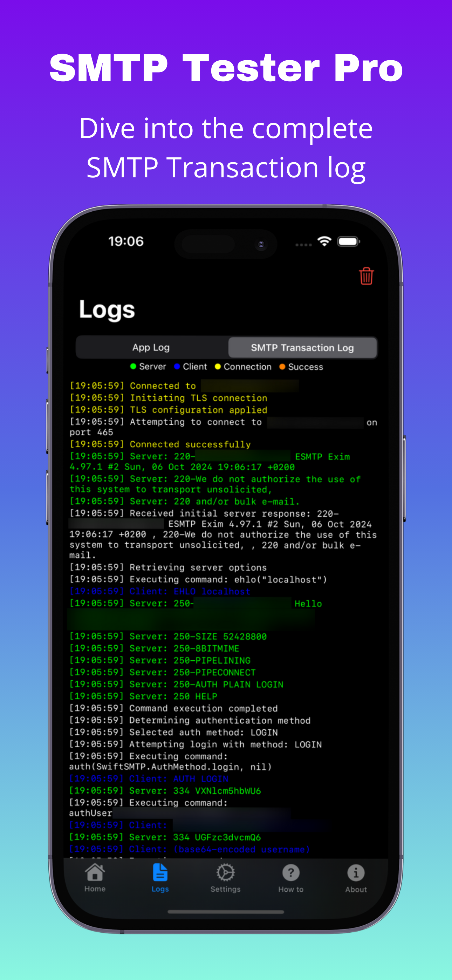Select log line 'Server: 250-SIZE 52428800'
The image size is (452, 980).
tap(168, 637)
